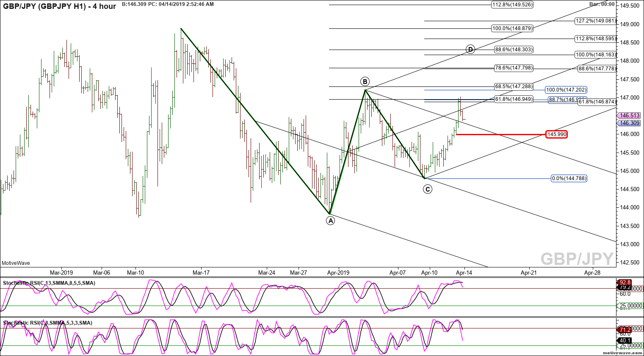Click the 145.500 price axis value
The height and width of the screenshot is (356, 644).
coord(630,153)
